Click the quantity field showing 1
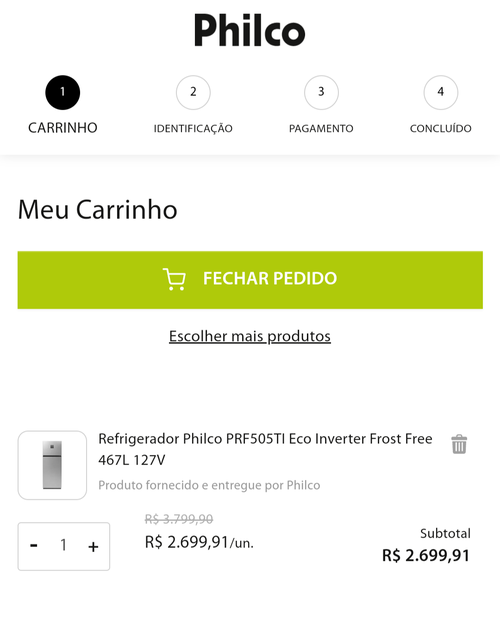 (x=63, y=545)
